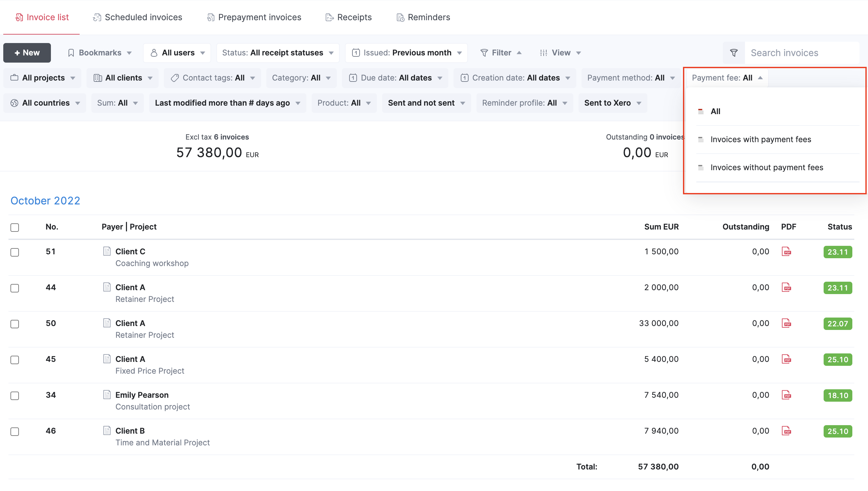Screen dimensions: 868x491
Task: Open PDF for invoice 34
Action: tap(786, 395)
